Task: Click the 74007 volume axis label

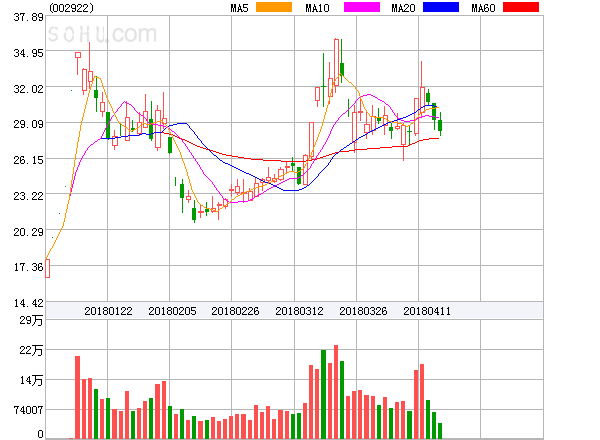Action: [28, 410]
